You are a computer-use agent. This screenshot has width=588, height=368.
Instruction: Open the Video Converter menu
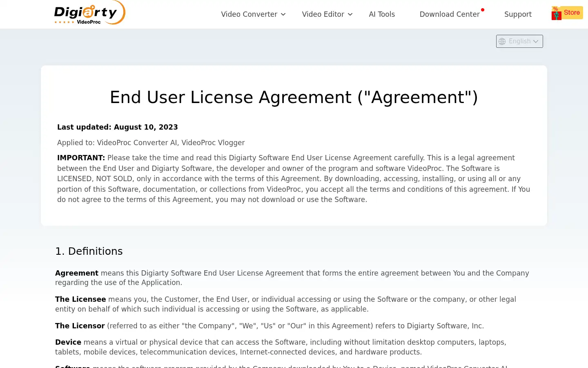click(249, 14)
